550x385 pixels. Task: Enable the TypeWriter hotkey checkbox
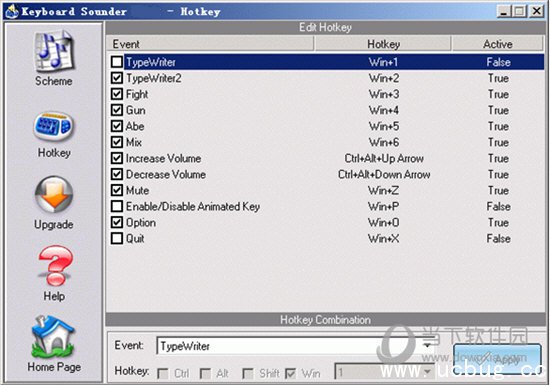(116, 62)
